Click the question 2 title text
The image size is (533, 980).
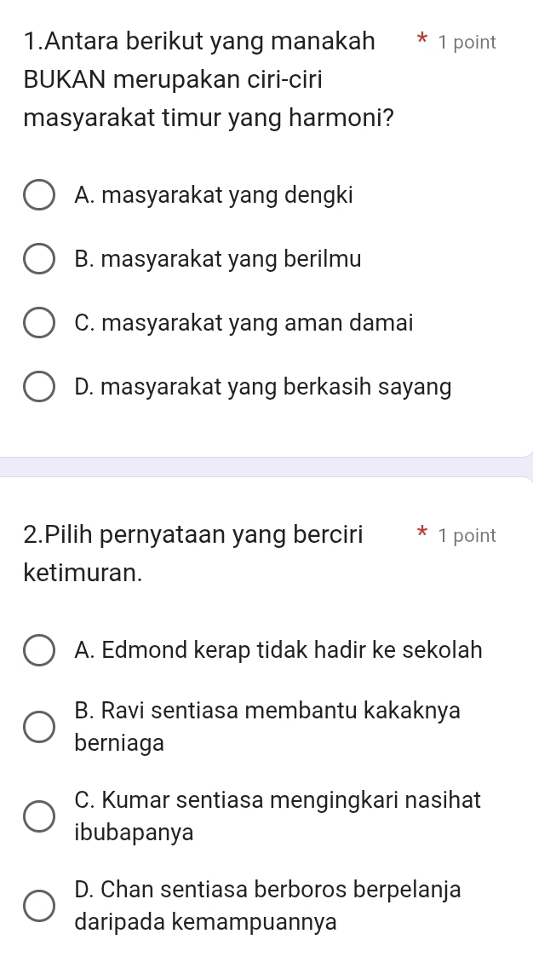pyautogui.click(x=194, y=551)
